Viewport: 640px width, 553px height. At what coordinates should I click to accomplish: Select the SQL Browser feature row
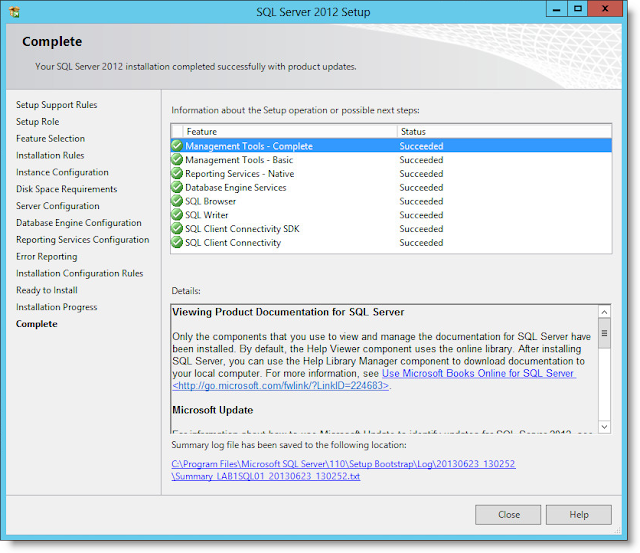pyautogui.click(x=391, y=201)
